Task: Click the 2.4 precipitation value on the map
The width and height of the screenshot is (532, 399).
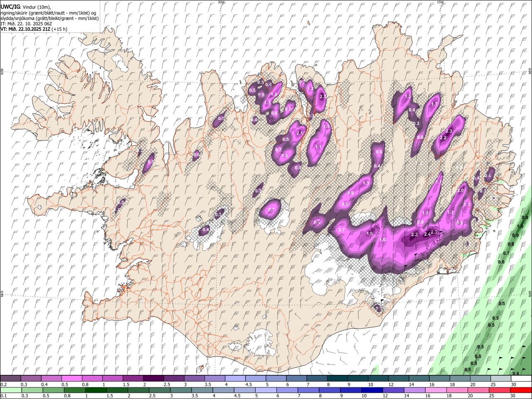Action: point(427,234)
